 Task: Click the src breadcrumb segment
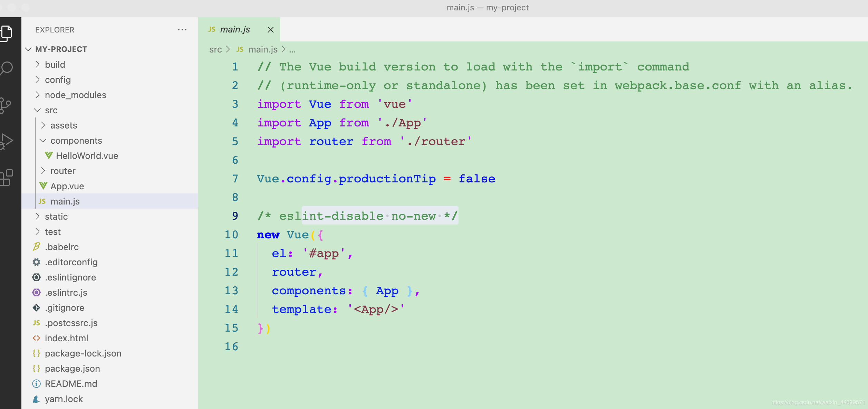(x=215, y=50)
